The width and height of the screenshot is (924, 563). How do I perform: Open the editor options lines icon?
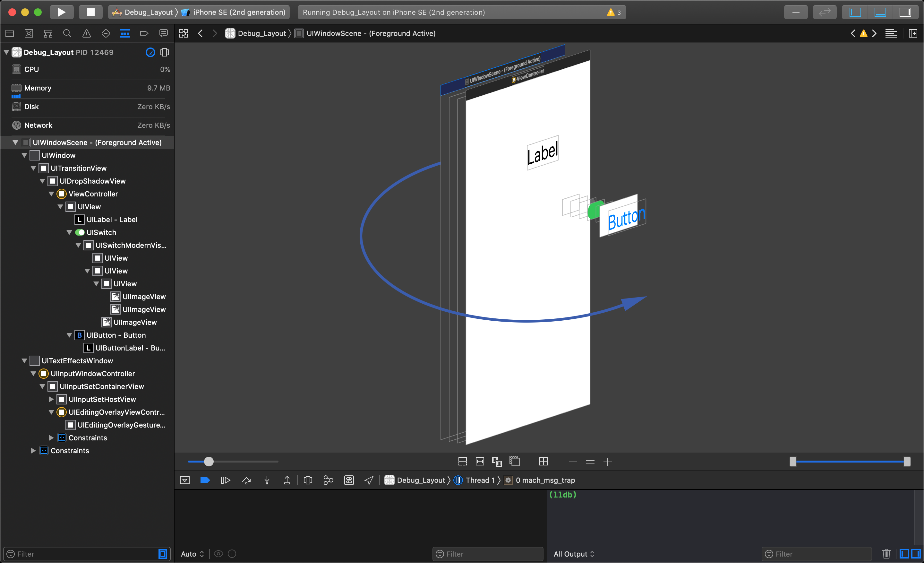(891, 33)
